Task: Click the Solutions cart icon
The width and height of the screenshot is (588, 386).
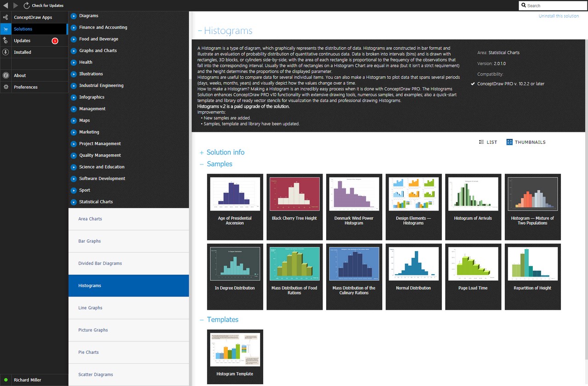Action: (x=6, y=29)
